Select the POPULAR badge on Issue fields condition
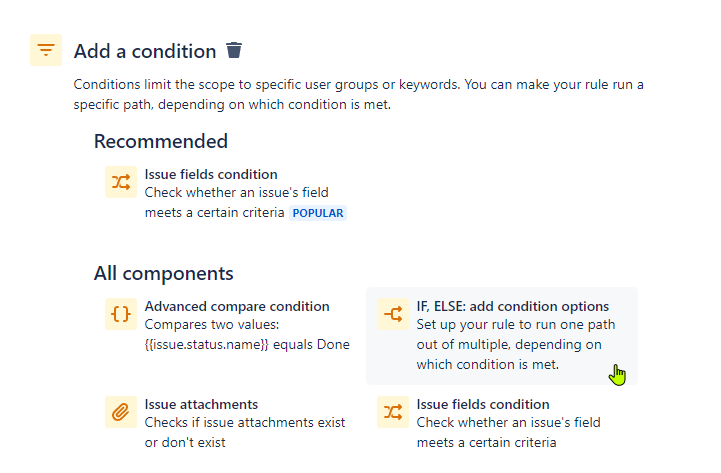This screenshot has width=721, height=473. (x=318, y=213)
